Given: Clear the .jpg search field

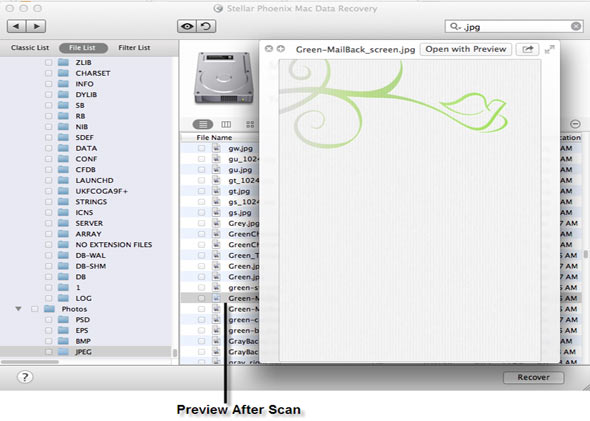Looking at the screenshot, I should 576,26.
